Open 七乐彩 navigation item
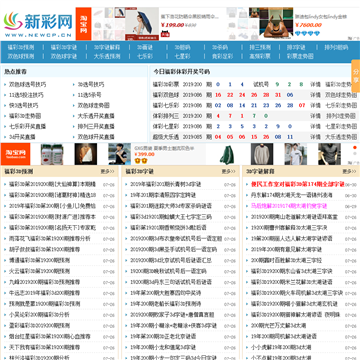The image size is (360, 360). pyautogui.click(x=145, y=56)
